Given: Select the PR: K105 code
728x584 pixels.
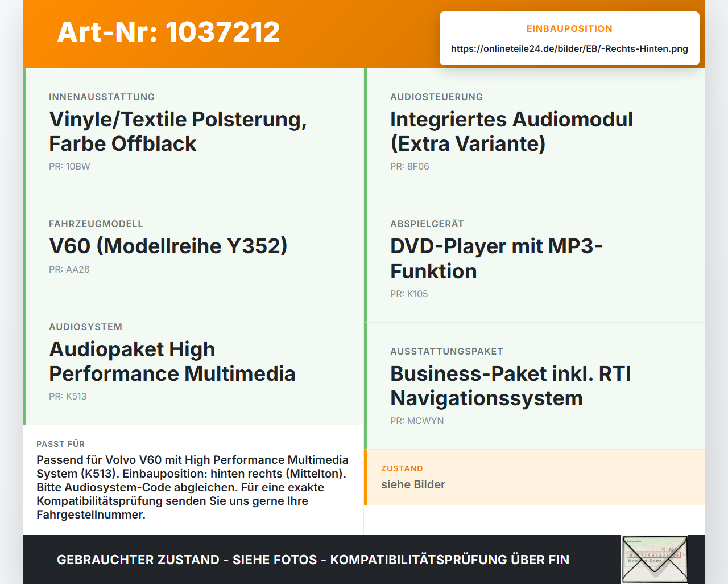Looking at the screenshot, I should (x=409, y=294).
